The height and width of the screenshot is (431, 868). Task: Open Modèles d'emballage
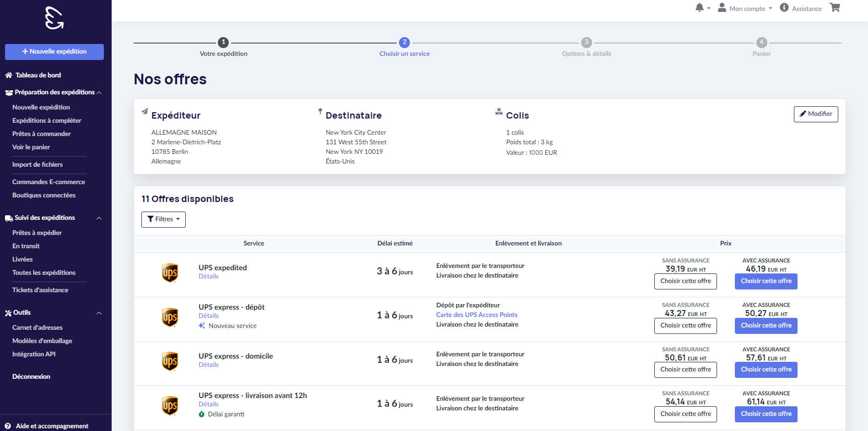[x=42, y=341]
